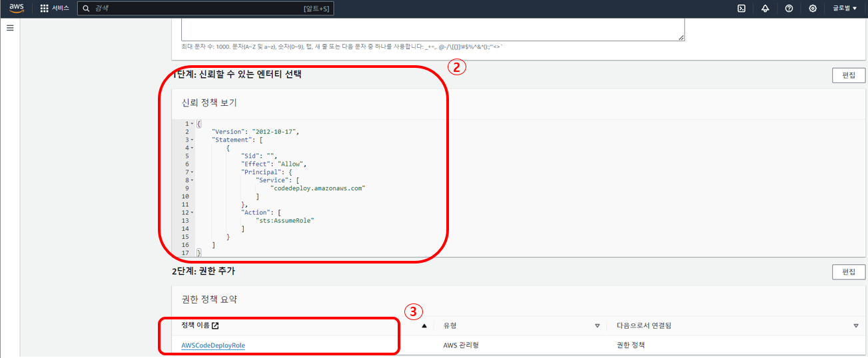
Task: Click 편집 button for step 2 permissions
Action: point(849,272)
